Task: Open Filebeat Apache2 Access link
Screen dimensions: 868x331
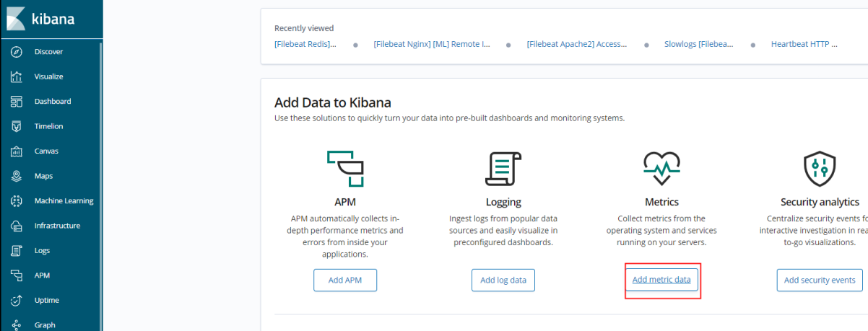Action: pyautogui.click(x=577, y=44)
